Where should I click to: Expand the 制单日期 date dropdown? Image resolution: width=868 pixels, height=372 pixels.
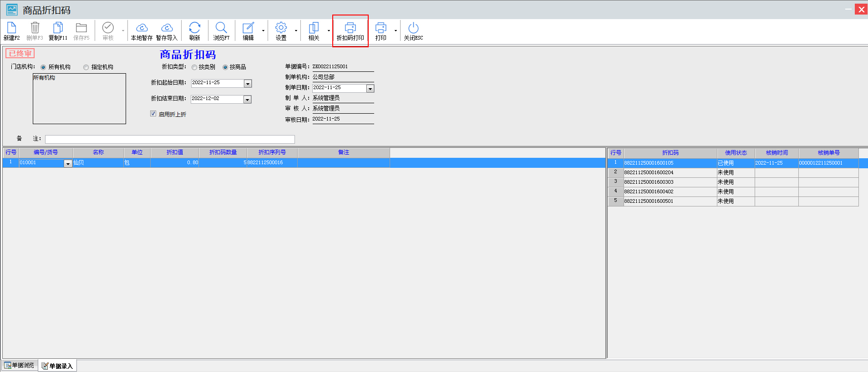[370, 89]
